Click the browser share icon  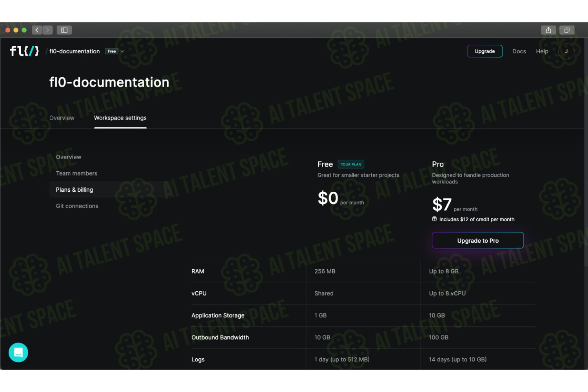click(548, 30)
